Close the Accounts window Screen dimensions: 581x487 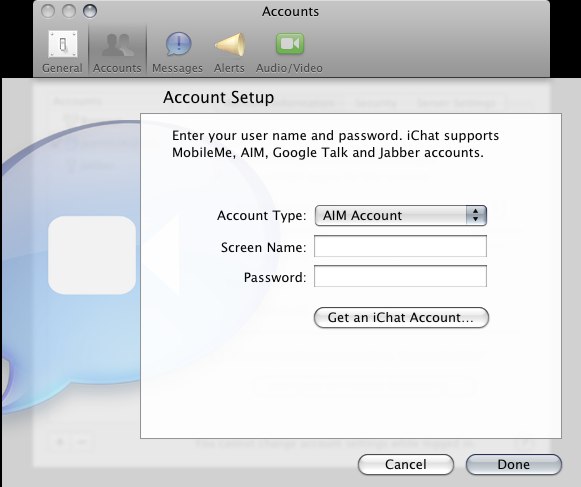point(48,11)
